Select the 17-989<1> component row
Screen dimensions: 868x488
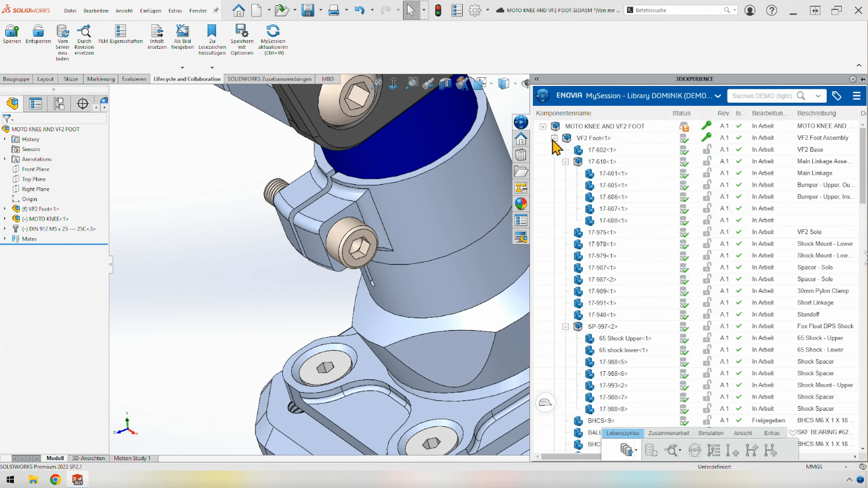(602, 291)
